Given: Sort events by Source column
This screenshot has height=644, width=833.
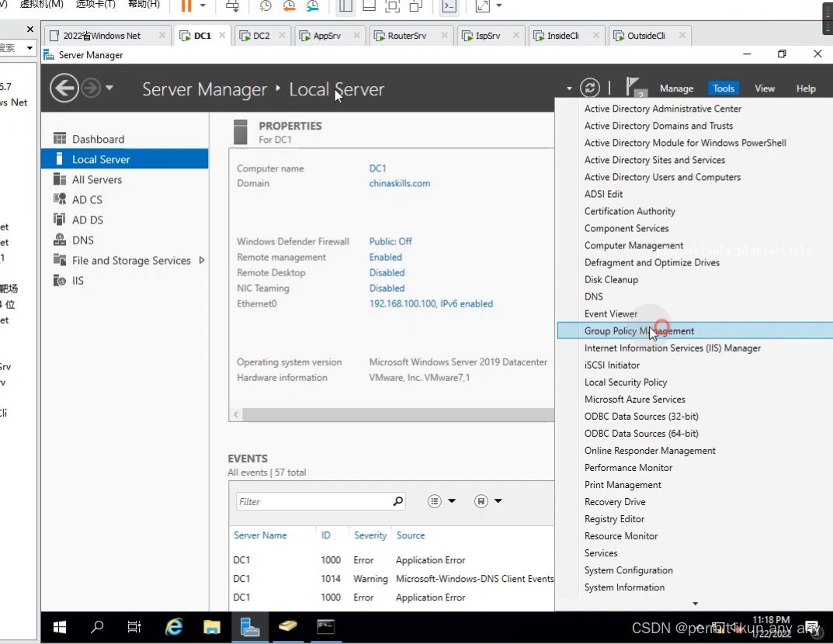Looking at the screenshot, I should coord(411,535).
